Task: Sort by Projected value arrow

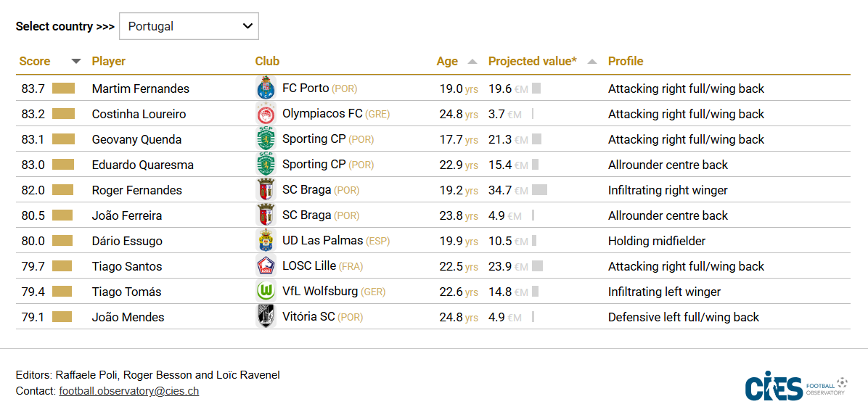Action: pyautogui.click(x=591, y=62)
